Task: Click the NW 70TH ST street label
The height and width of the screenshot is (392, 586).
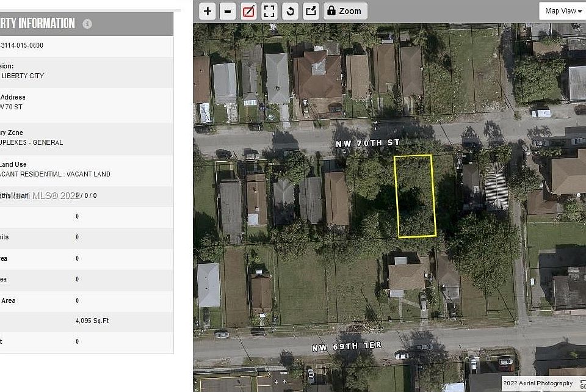Action: pos(367,143)
